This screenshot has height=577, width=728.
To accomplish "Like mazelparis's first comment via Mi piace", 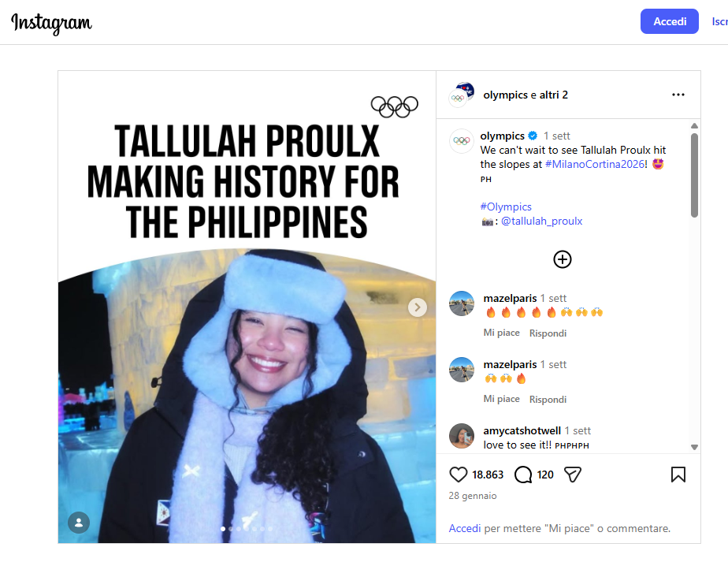I will (x=501, y=333).
